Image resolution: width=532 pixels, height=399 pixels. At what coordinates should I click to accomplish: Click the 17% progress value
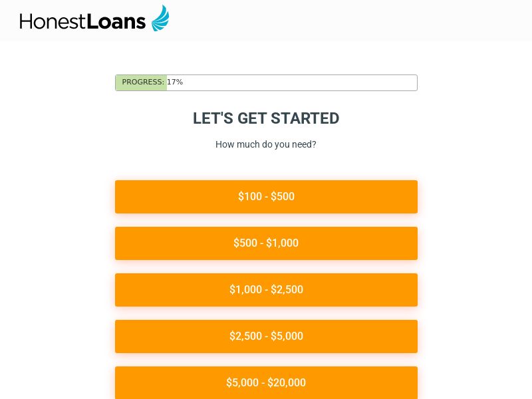(x=175, y=82)
